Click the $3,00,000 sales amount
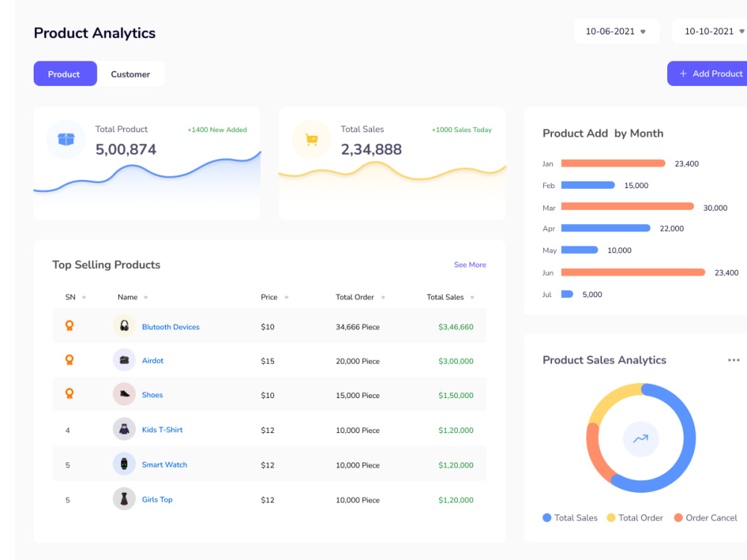 click(456, 361)
